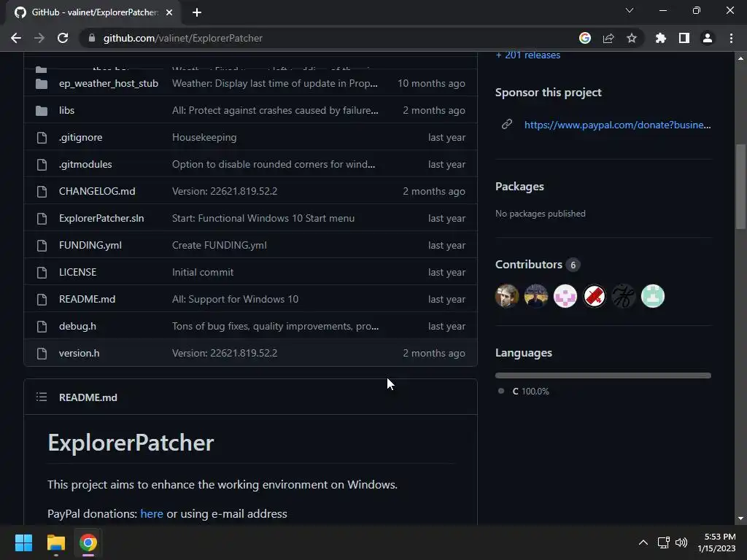Show hidden system tray icons

click(643, 542)
